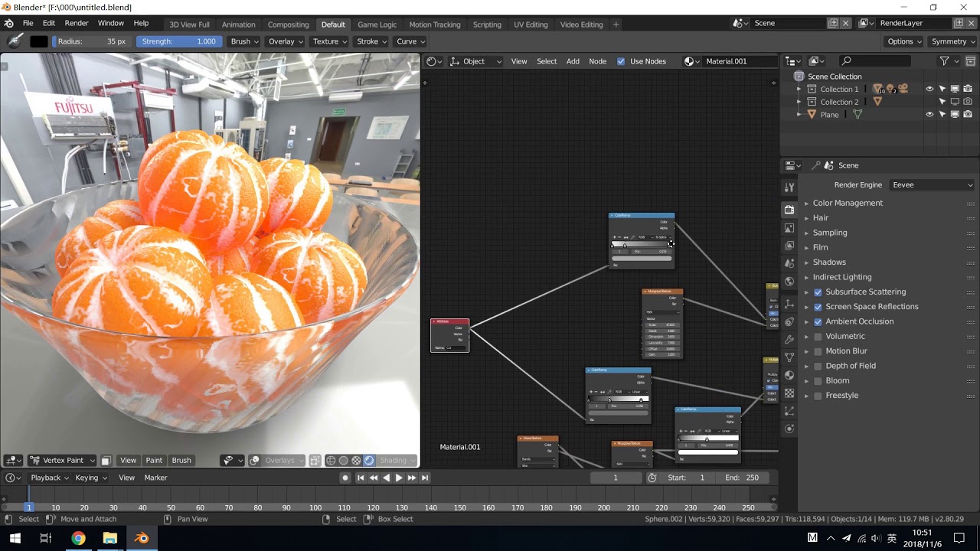This screenshot has height=551, width=980.
Task: Open Chrome from the taskbar
Action: tap(78, 538)
